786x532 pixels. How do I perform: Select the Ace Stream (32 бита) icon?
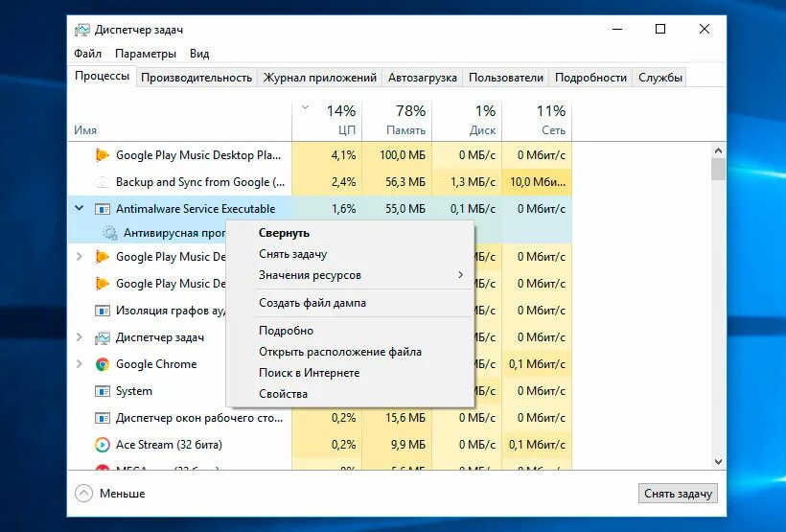103,445
